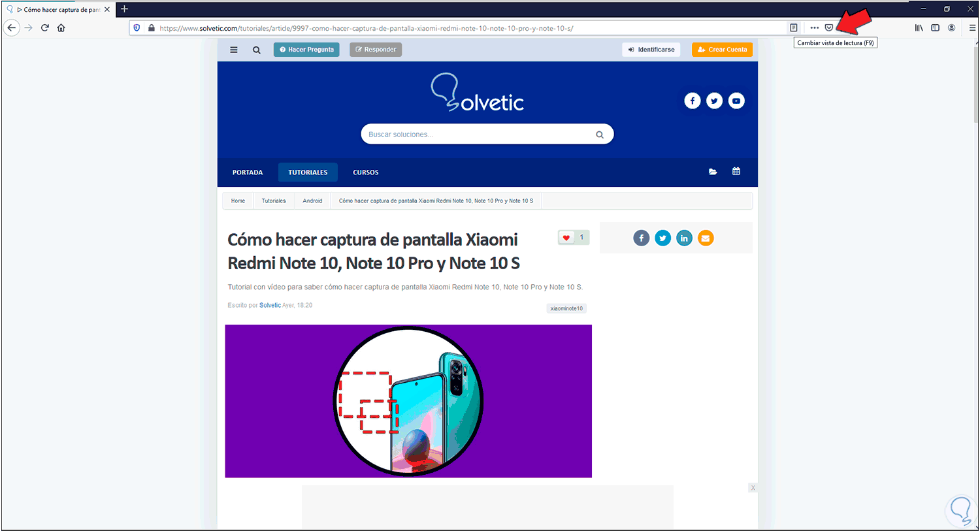Open the Firefox library icon

tap(919, 28)
